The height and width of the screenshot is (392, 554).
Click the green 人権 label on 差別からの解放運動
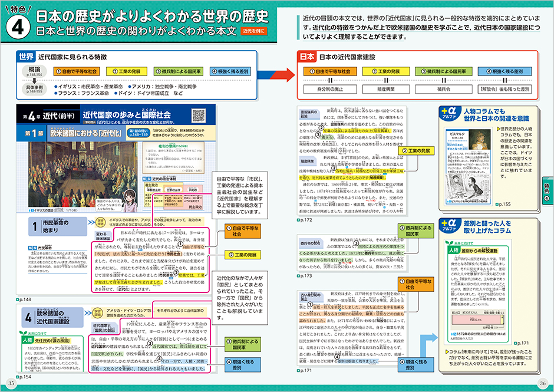(x=453, y=251)
